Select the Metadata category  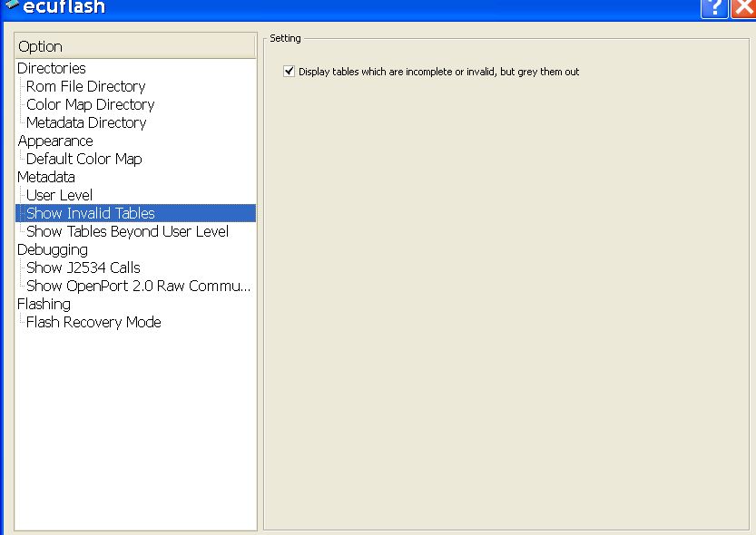46,177
